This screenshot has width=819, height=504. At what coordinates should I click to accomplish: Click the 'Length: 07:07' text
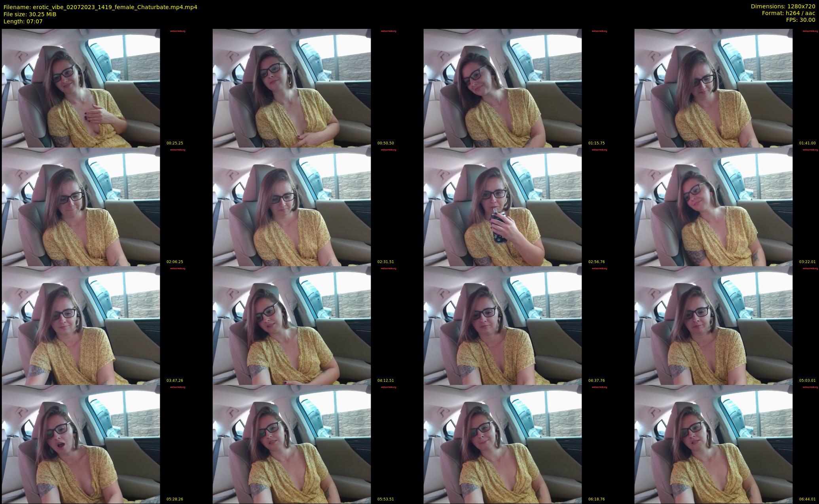click(23, 21)
